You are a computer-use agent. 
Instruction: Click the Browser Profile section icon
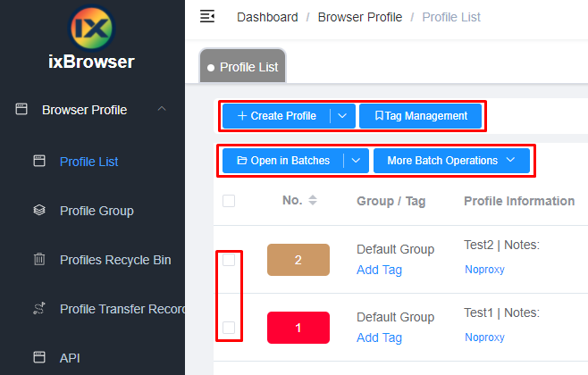tap(21, 109)
